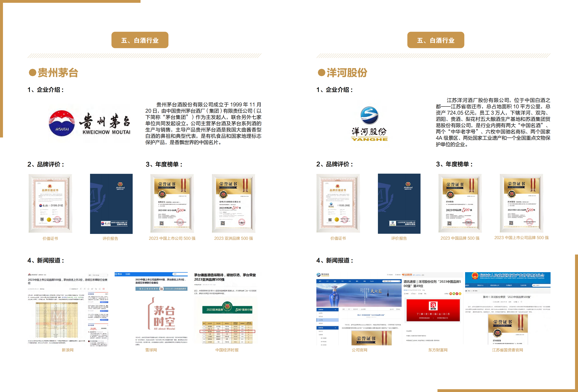Click the 新浪网 caption
This screenshot has width=578, height=392.
click(68, 350)
